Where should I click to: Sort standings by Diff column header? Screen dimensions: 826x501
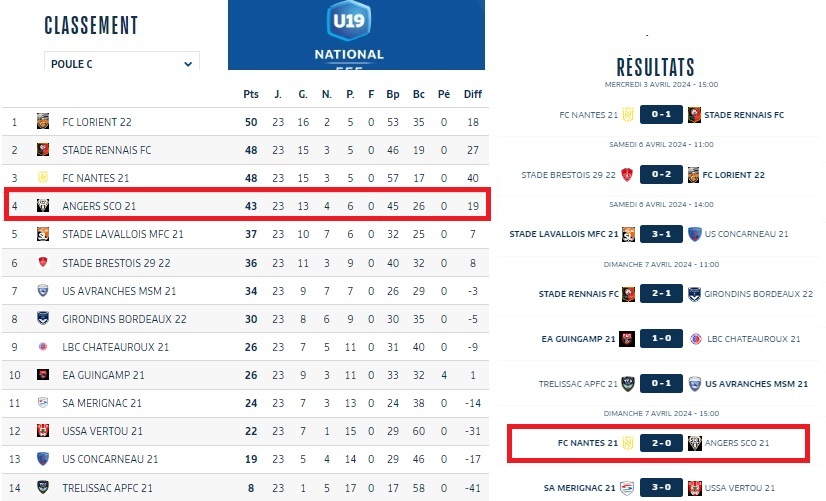(x=472, y=94)
